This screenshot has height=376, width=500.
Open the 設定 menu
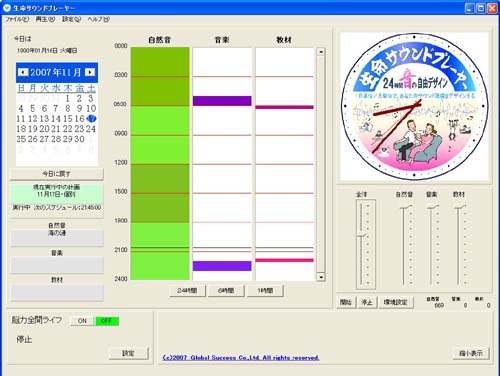(71, 19)
